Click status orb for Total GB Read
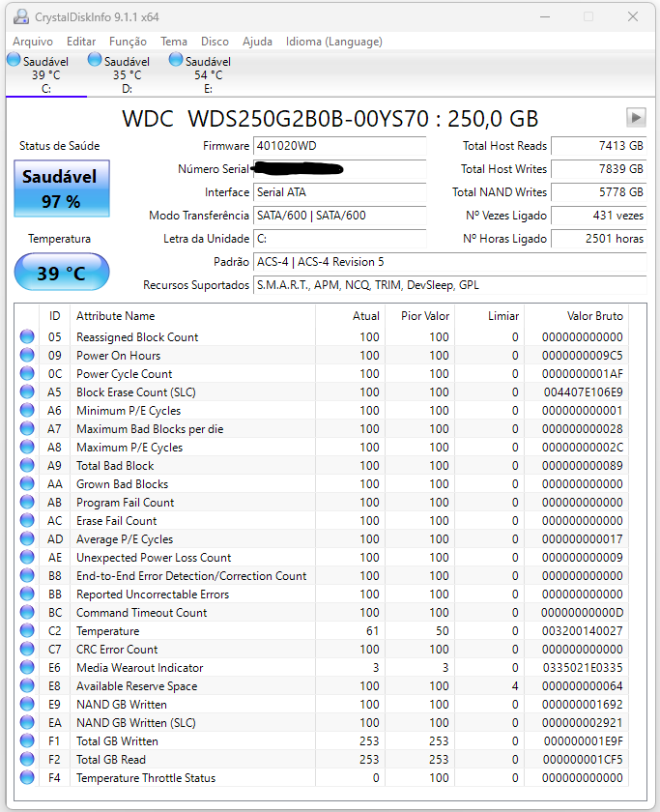 pyautogui.click(x=27, y=759)
